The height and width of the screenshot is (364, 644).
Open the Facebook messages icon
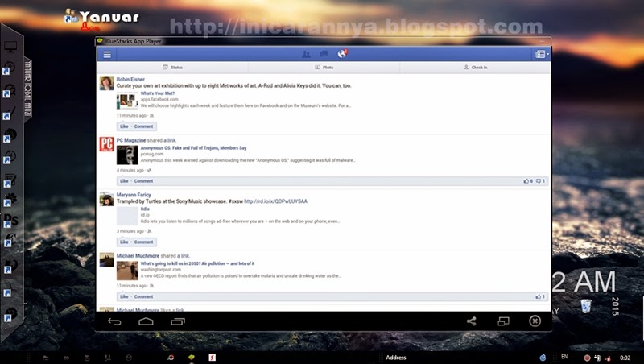(324, 54)
